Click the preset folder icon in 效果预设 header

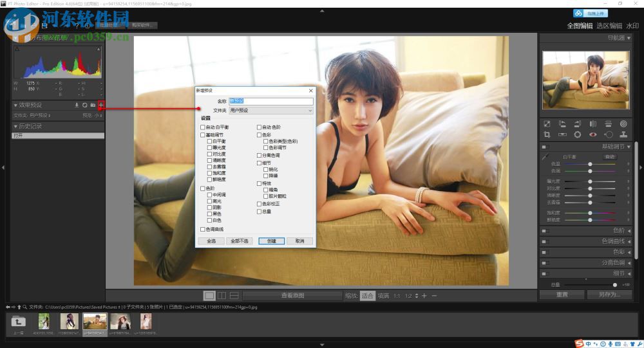[93, 105]
